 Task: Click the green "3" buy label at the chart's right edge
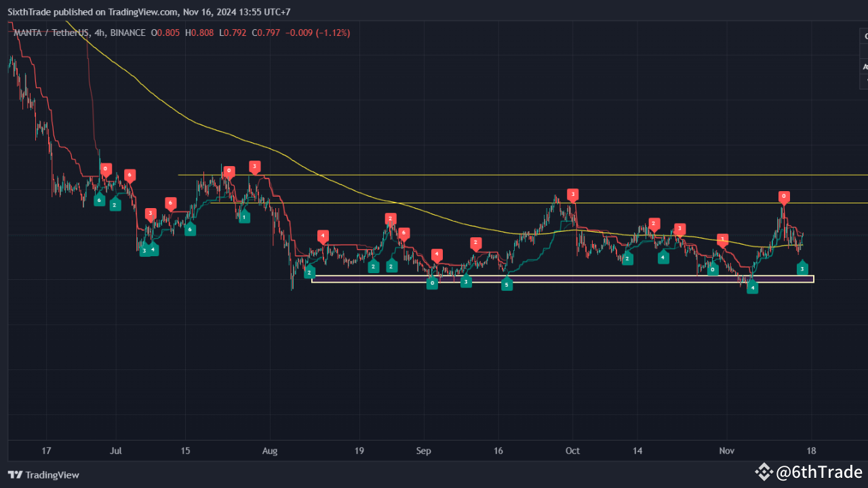[x=803, y=268]
